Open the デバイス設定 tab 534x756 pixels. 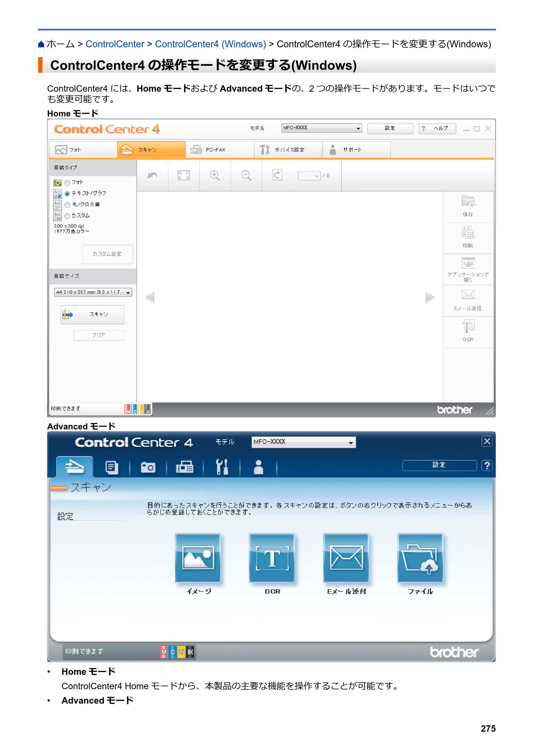(x=288, y=150)
